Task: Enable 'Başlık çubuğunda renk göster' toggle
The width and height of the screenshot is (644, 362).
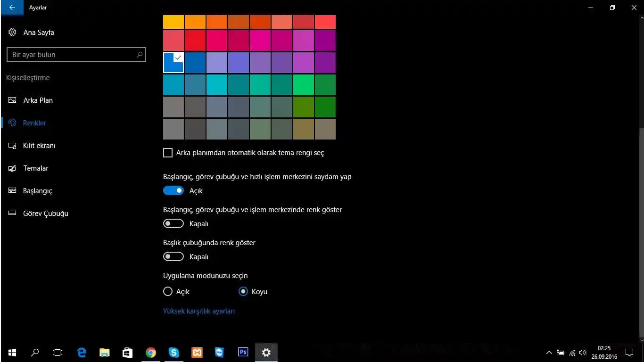Action: 173,257
